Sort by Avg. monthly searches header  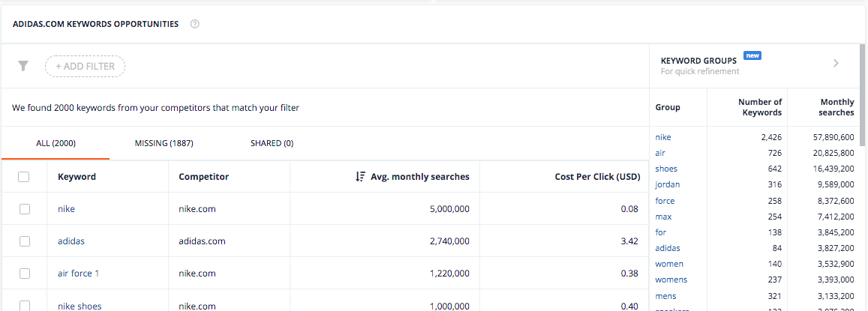(x=420, y=177)
